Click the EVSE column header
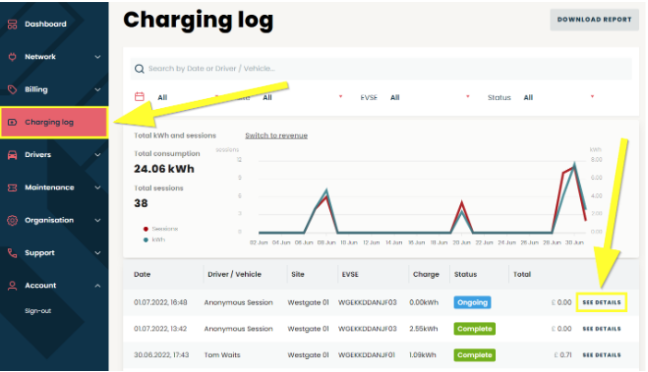The image size is (648, 372). click(x=350, y=274)
